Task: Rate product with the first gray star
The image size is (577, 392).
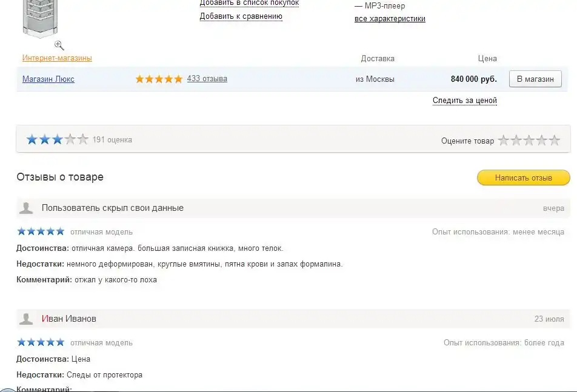Action: [x=504, y=141]
